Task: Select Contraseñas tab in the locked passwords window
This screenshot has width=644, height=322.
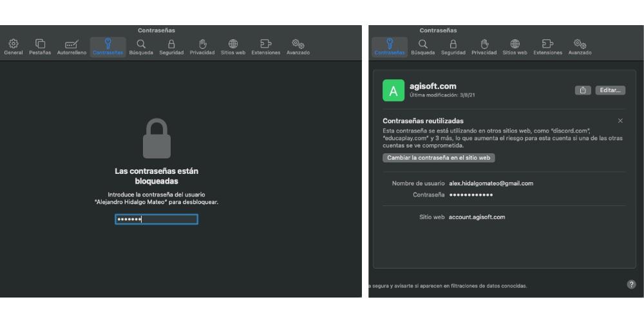Action: coord(108,46)
